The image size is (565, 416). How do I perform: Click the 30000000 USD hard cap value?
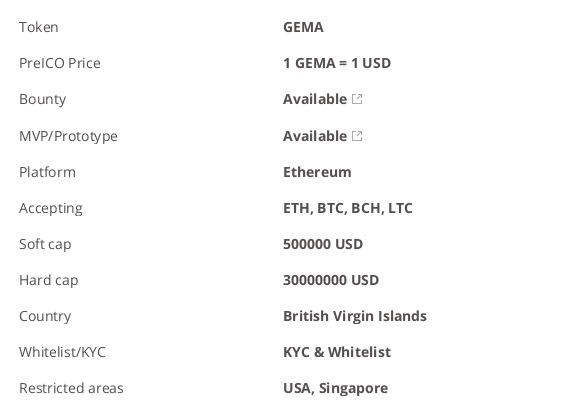tap(331, 280)
